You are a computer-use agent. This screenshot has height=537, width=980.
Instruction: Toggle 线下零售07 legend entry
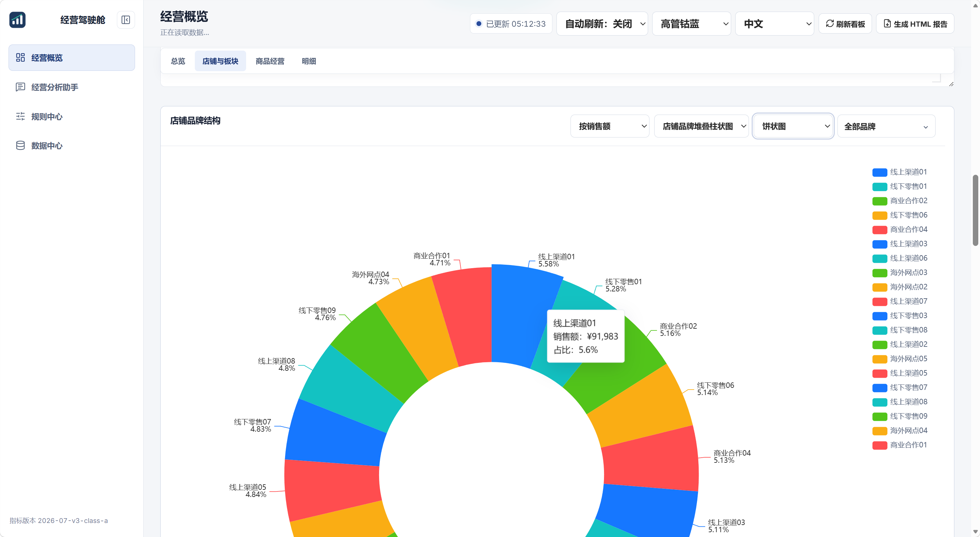pyautogui.click(x=900, y=388)
